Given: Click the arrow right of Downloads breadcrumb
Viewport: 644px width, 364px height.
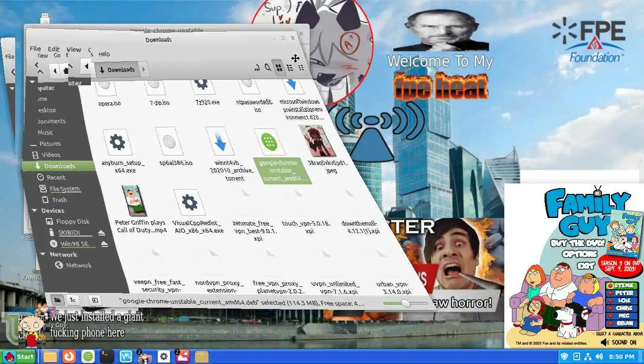Looking at the screenshot, I should coord(143,70).
